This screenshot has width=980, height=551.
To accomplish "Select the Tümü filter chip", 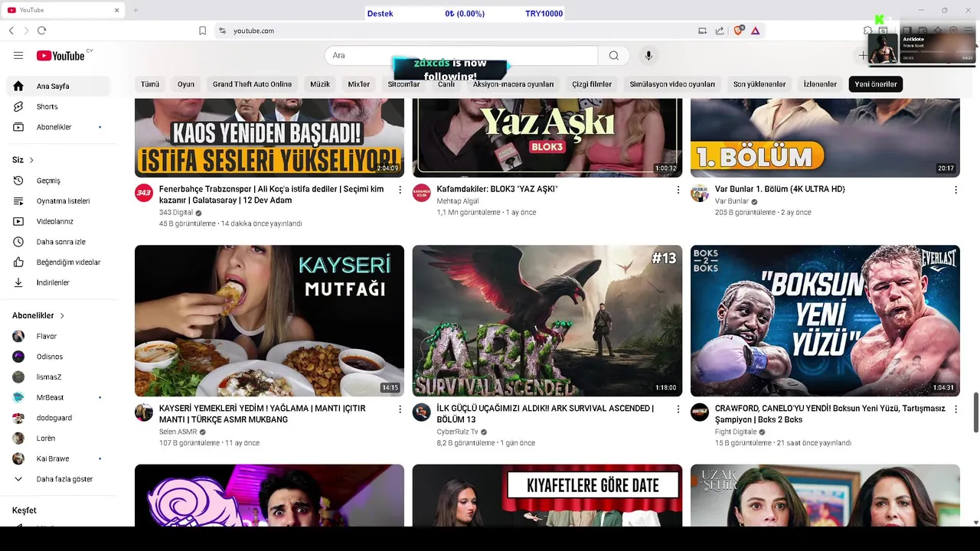I will pos(150,84).
